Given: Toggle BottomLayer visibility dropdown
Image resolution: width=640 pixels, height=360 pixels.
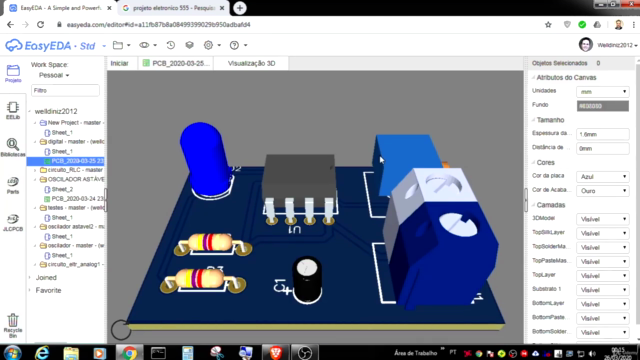Looking at the screenshot, I should click(602, 304).
